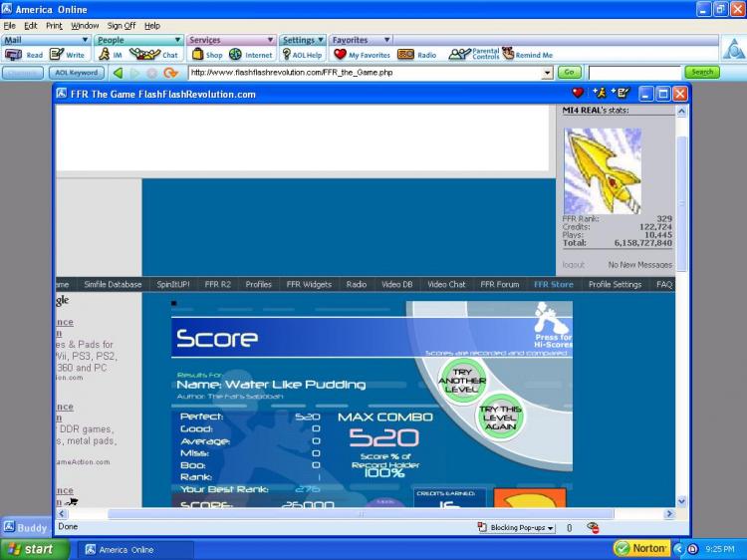Open the Video Chat nav link
The width and height of the screenshot is (747, 560).
coord(446,285)
